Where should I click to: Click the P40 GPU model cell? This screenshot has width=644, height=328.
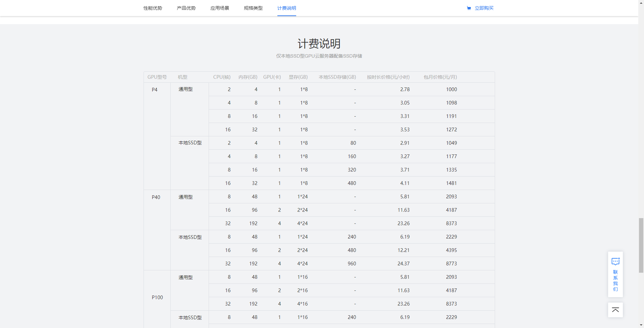[x=156, y=197]
